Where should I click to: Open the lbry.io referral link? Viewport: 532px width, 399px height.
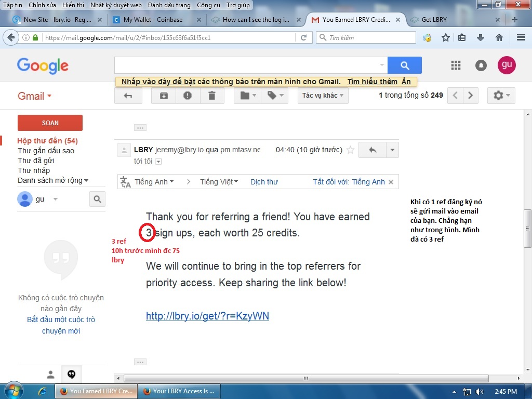207,316
